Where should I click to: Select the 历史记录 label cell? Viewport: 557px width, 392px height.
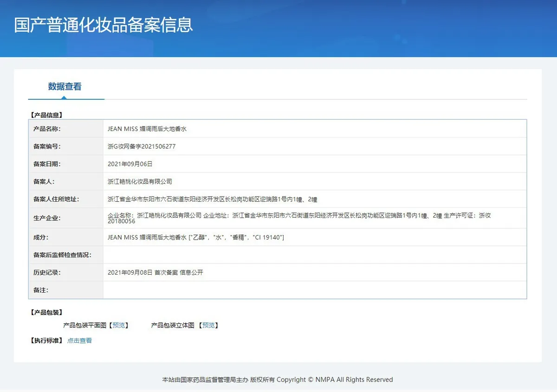click(66, 272)
